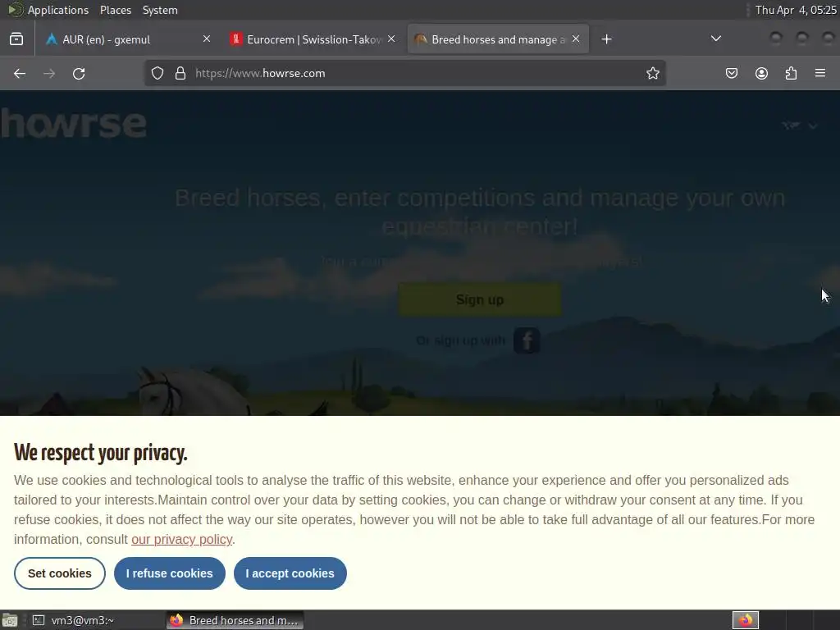Screen dimensions: 840x630
Task: Go back with the browser back arrow
Action: pos(20,73)
